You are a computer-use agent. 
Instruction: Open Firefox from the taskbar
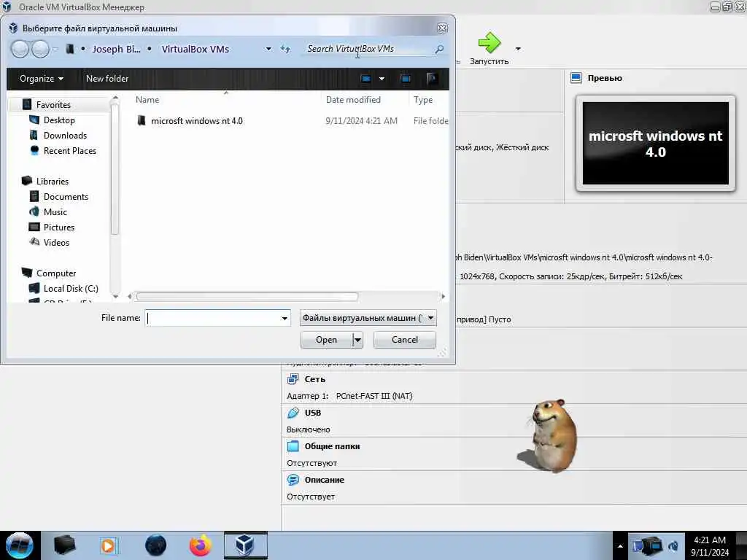201,545
